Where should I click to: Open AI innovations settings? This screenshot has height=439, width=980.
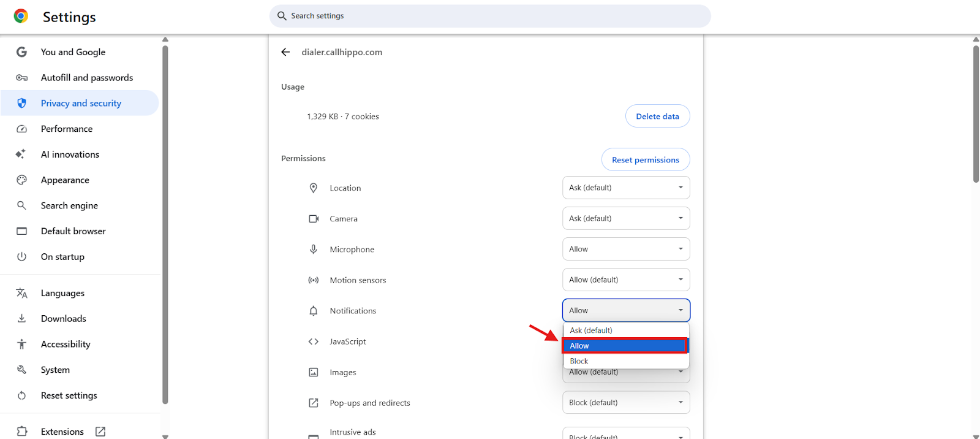coord(80,155)
